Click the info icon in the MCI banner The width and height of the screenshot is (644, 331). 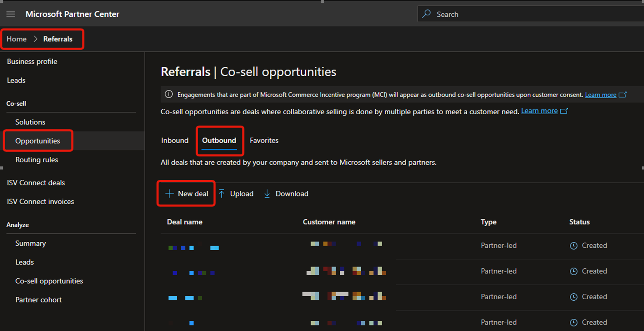[x=168, y=94]
